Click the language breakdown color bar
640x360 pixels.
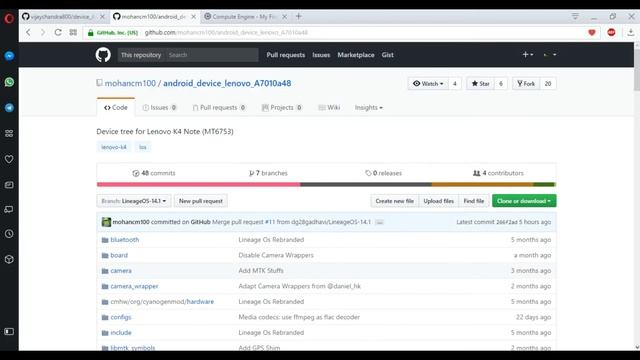click(x=326, y=184)
